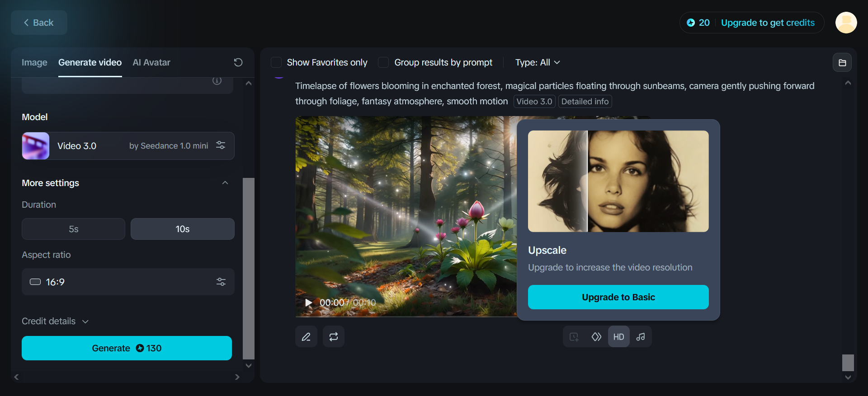Screen dimensions: 868x396
Task: Go back with the Back button
Action: pos(39,23)
